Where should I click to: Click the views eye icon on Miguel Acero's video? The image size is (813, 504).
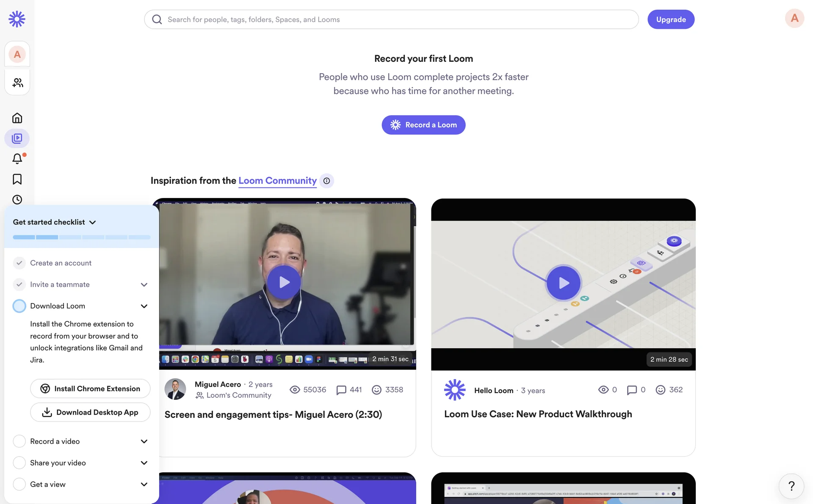pos(295,390)
